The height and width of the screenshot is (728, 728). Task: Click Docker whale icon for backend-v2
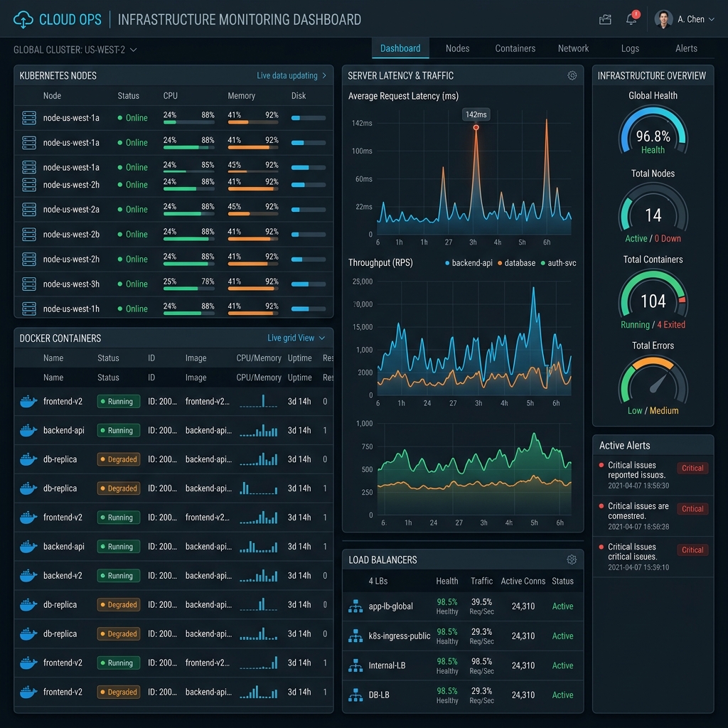tap(28, 576)
